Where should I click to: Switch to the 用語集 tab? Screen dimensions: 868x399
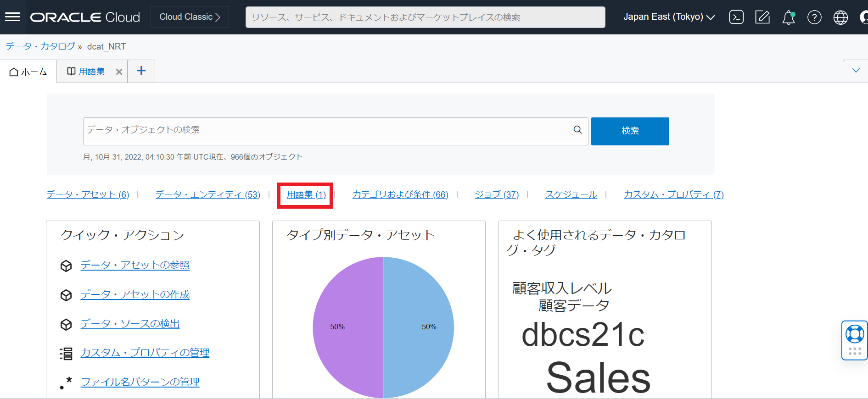click(x=87, y=72)
